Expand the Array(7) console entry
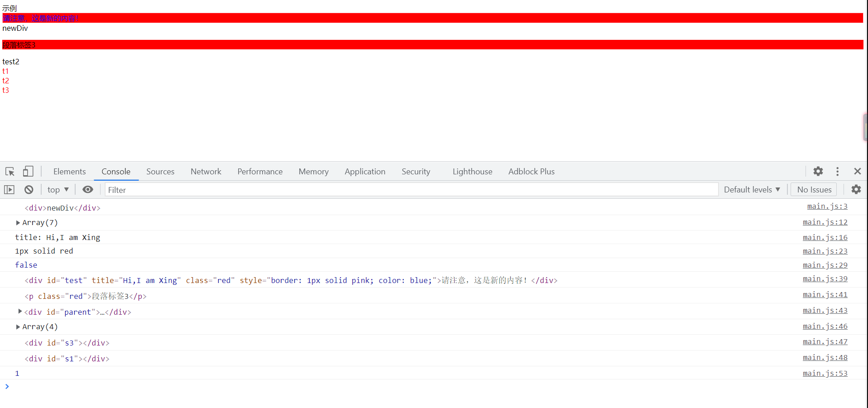Viewport: 868px width, 408px height. click(x=18, y=222)
